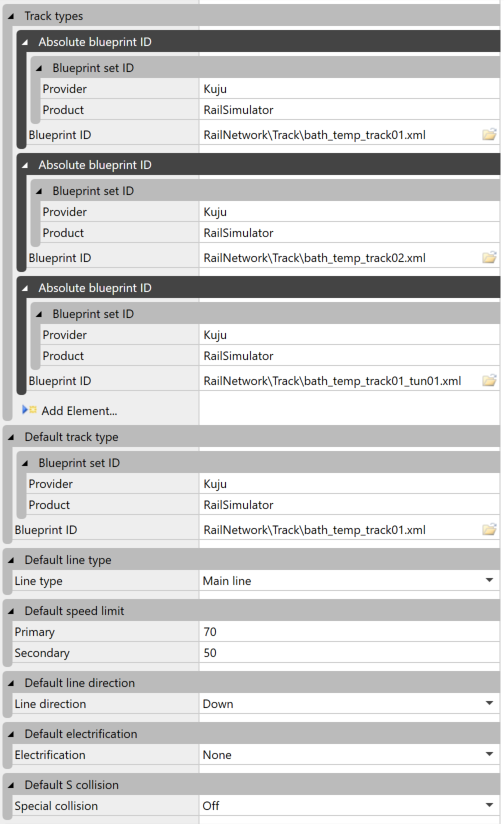Open folder icon for bath_temp_track02.xml blueprint

point(489,258)
